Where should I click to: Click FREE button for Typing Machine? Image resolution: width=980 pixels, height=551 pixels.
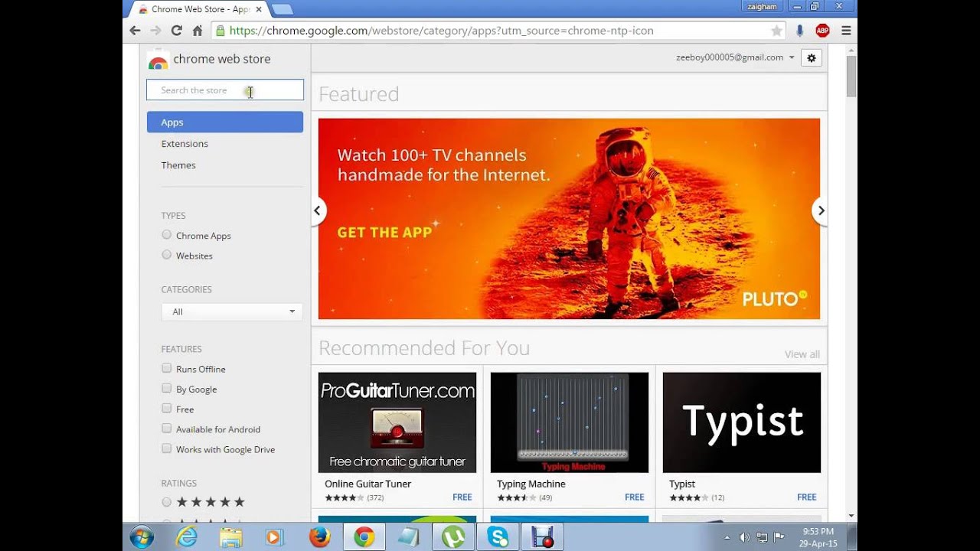click(635, 497)
